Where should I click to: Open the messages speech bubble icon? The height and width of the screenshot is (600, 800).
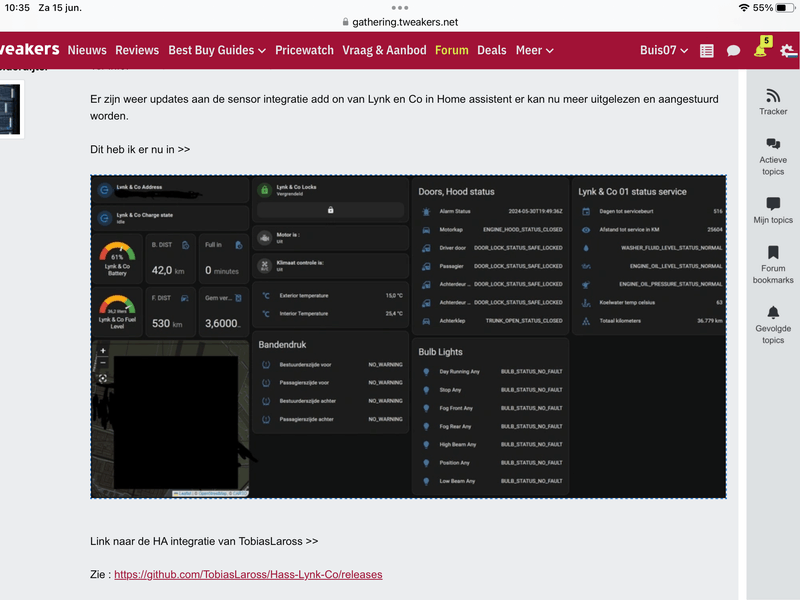point(733,51)
